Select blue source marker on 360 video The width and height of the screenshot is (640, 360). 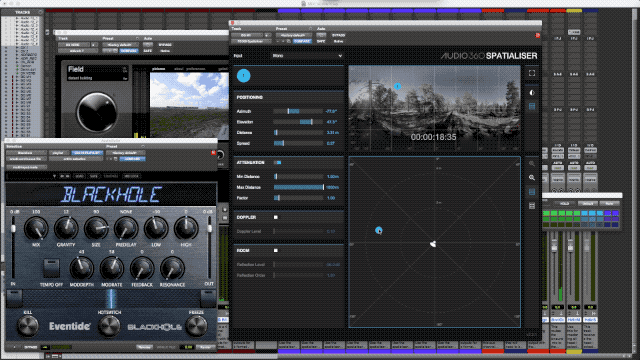click(x=397, y=86)
